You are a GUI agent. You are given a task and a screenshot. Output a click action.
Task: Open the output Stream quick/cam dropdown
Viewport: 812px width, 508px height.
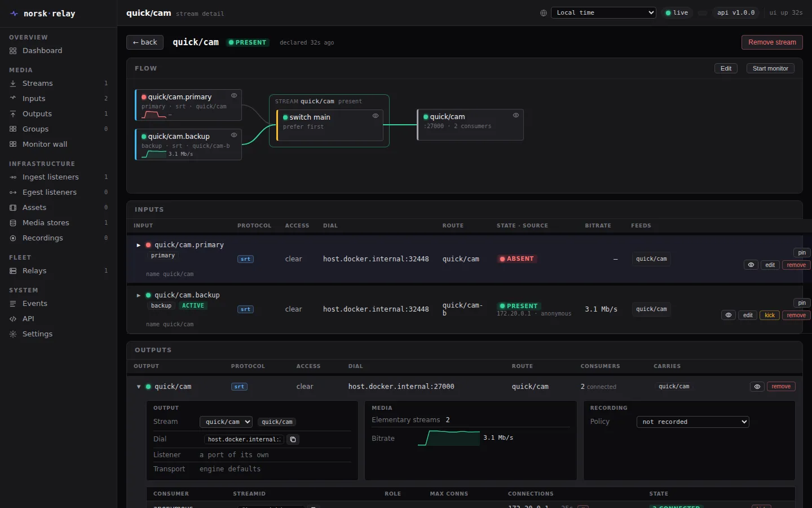(226, 422)
